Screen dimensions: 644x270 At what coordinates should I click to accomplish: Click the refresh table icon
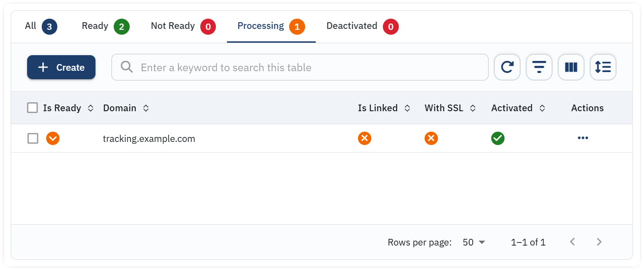(507, 68)
